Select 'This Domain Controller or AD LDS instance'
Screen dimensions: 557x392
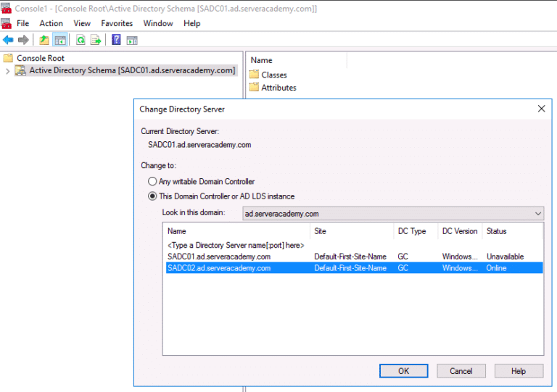[152, 196]
